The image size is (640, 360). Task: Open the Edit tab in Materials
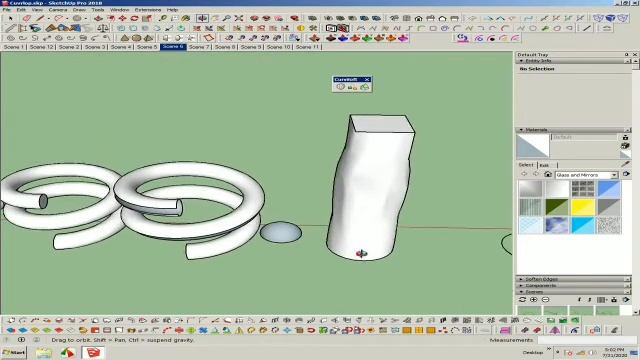coord(544,165)
